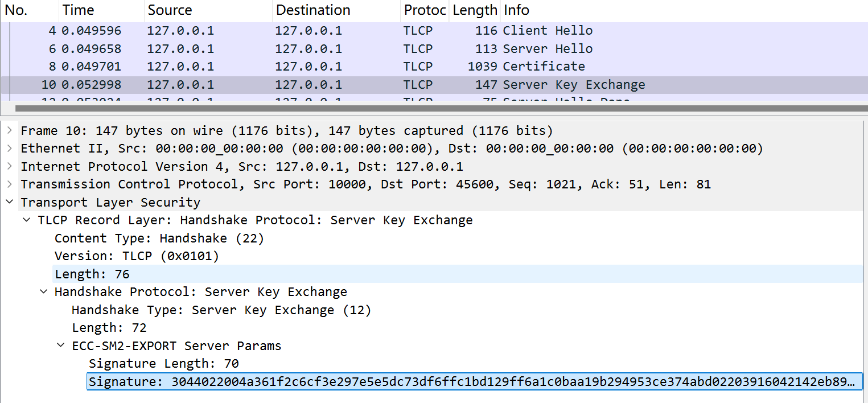Select the Server Hello packet row
The image size is (868, 403).
[434, 49]
